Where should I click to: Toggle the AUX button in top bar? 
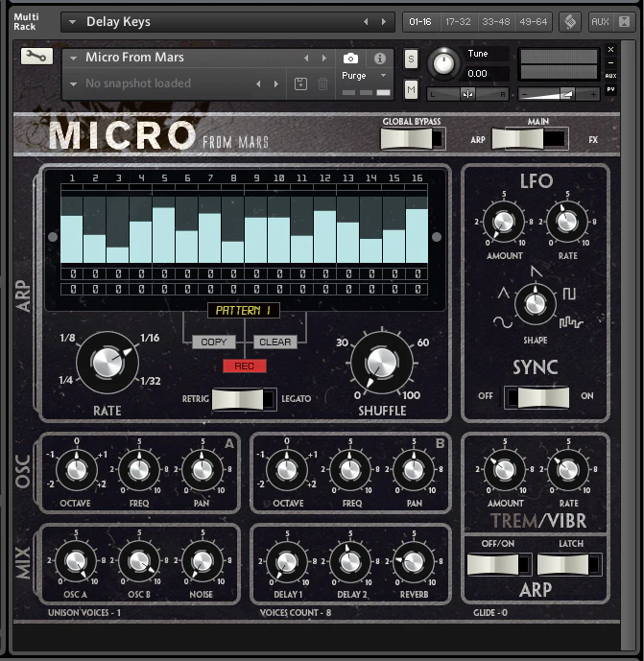[600, 21]
